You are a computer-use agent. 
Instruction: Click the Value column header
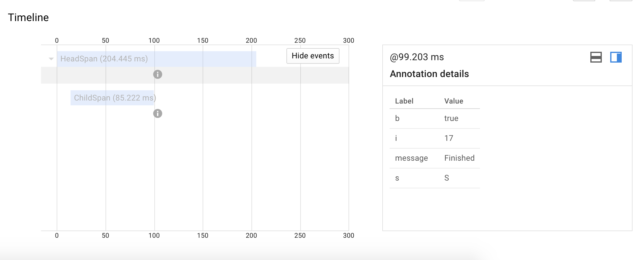(x=453, y=101)
